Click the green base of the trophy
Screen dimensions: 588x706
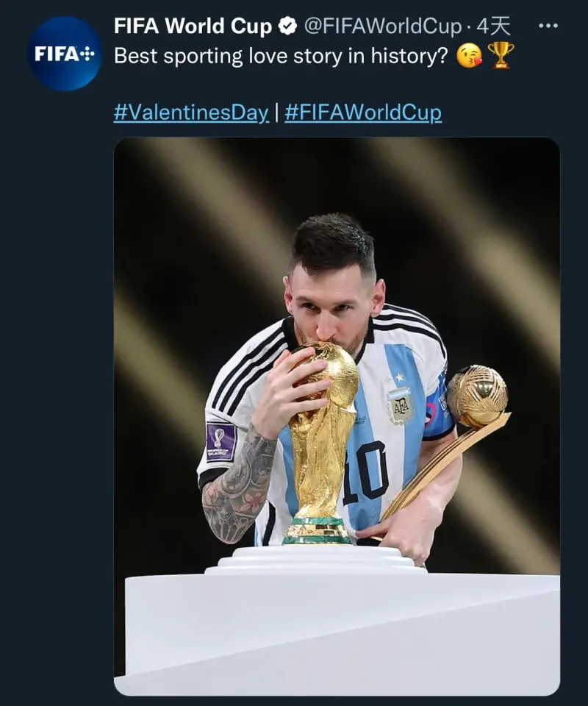pyautogui.click(x=318, y=531)
